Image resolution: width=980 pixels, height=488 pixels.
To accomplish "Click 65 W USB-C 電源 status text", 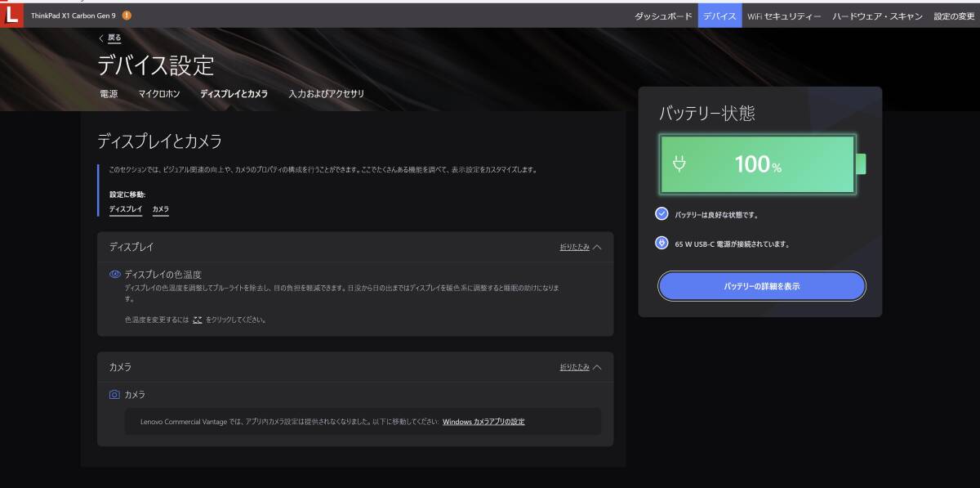I will [732, 244].
